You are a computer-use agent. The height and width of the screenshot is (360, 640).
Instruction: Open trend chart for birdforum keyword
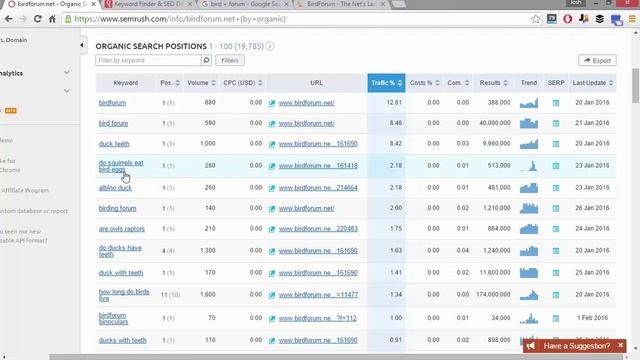click(529, 103)
